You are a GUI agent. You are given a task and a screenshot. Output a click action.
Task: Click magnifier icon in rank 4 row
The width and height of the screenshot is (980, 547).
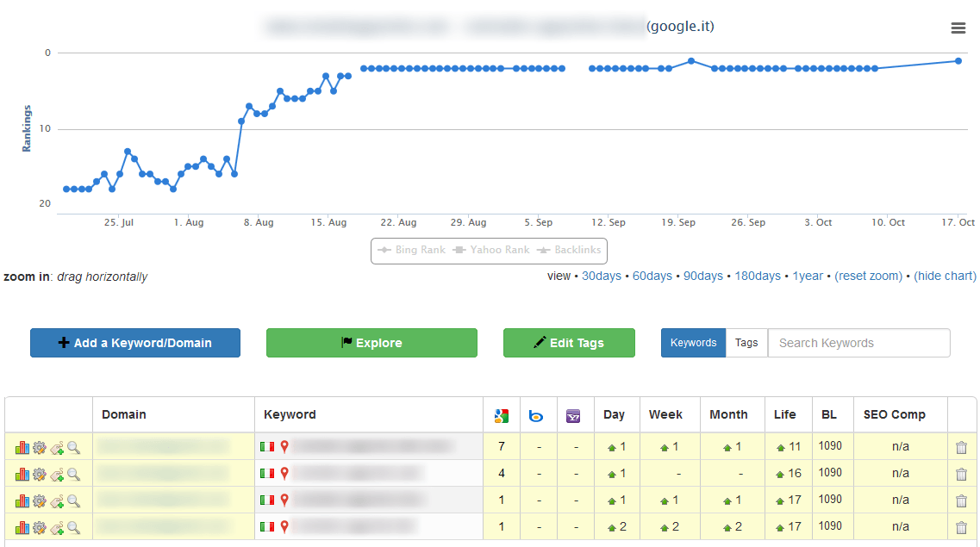[x=74, y=474]
